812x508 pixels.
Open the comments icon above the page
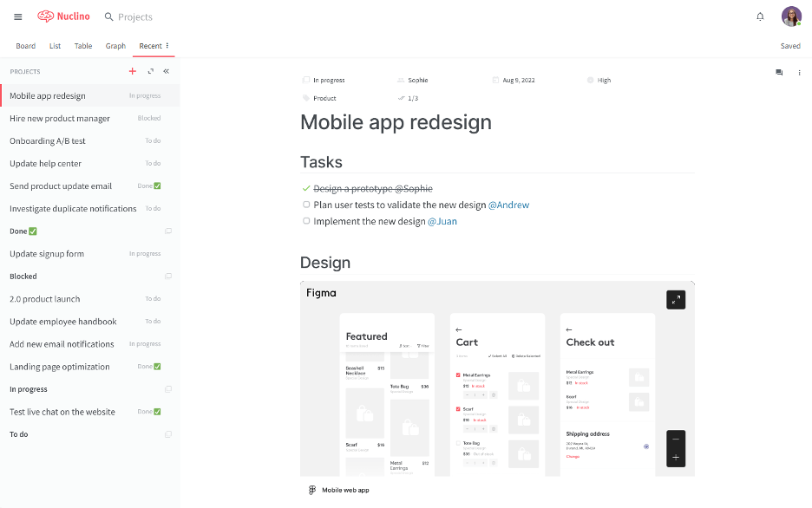778,73
